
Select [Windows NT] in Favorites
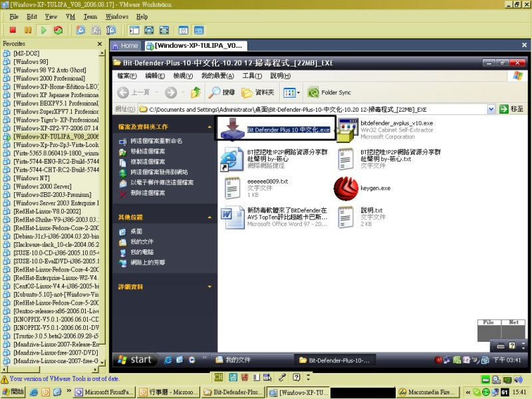click(x=31, y=178)
